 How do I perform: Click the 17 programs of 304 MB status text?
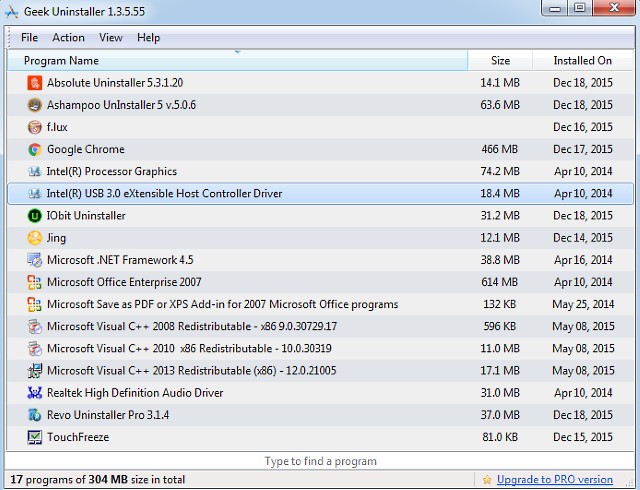(98, 479)
